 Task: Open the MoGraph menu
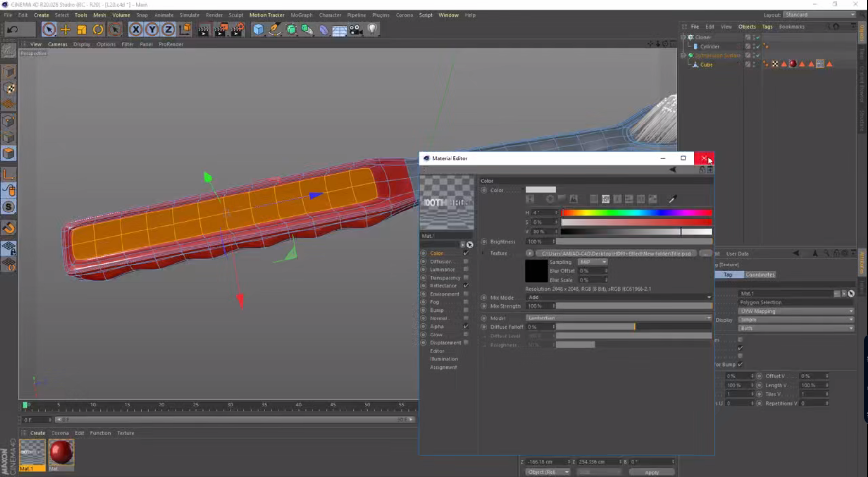tap(301, 15)
